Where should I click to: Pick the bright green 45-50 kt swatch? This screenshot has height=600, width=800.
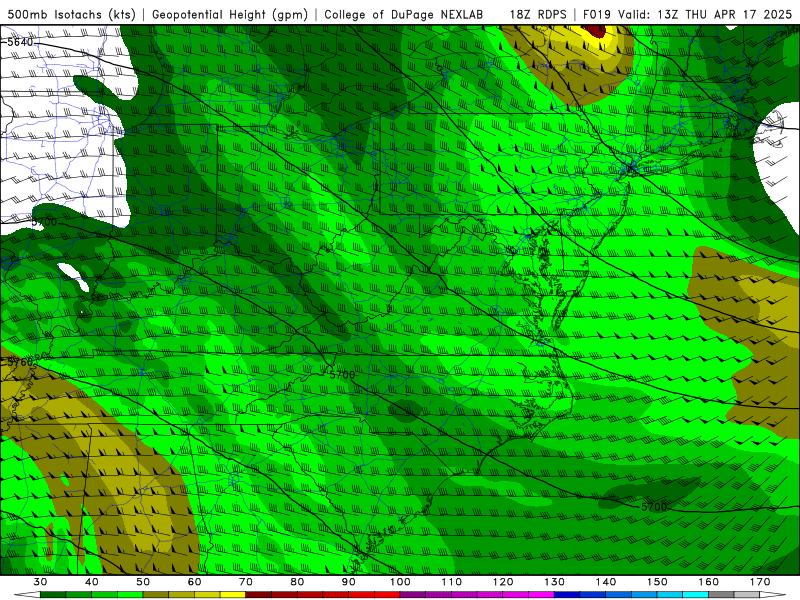tap(130, 595)
